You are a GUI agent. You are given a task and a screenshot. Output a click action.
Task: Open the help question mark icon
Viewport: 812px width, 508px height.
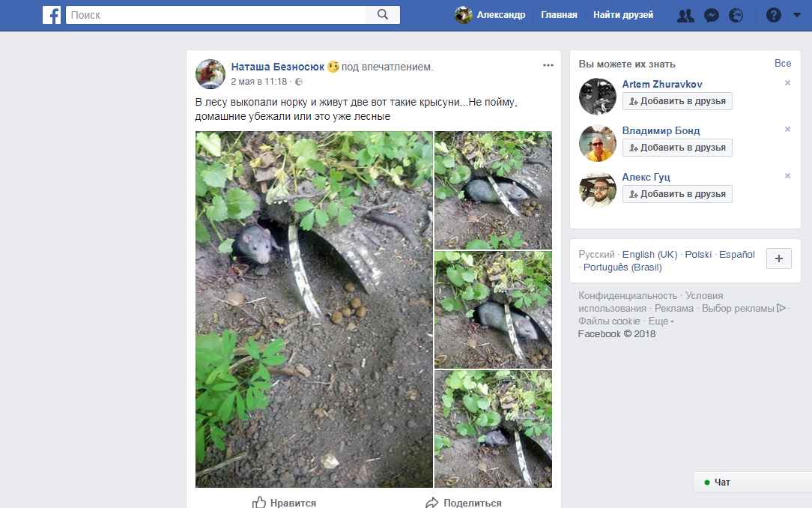click(x=774, y=15)
